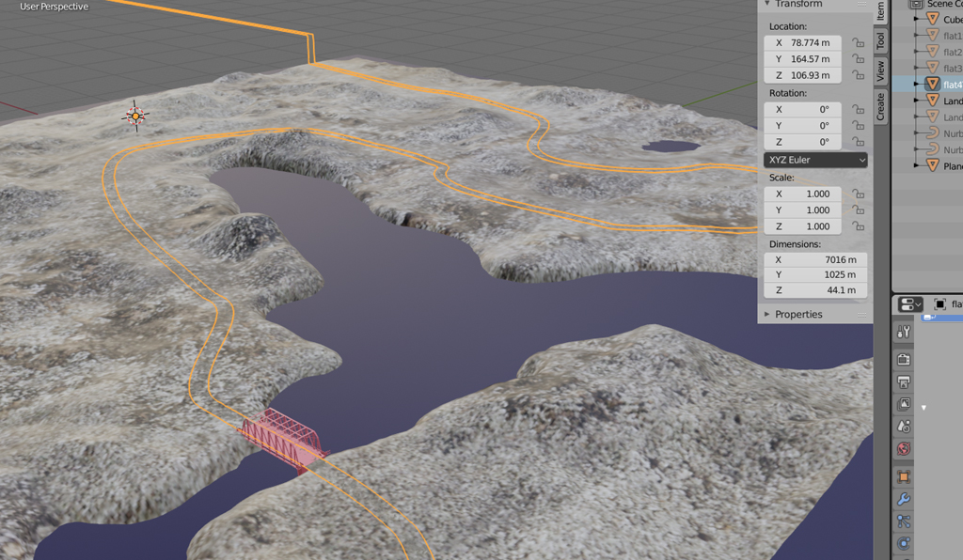Open the World properties tab
This screenshot has width=963, height=560.
(x=904, y=449)
